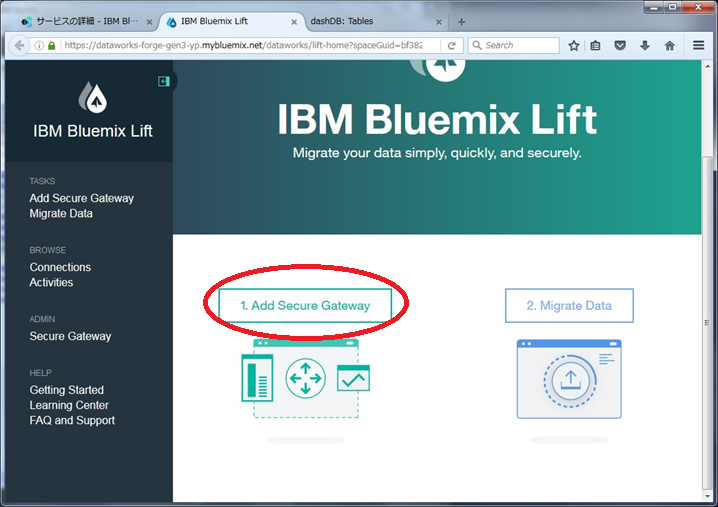Click the Migrate Data upload illustration
Screen dimensions: 718x507
[569, 379]
